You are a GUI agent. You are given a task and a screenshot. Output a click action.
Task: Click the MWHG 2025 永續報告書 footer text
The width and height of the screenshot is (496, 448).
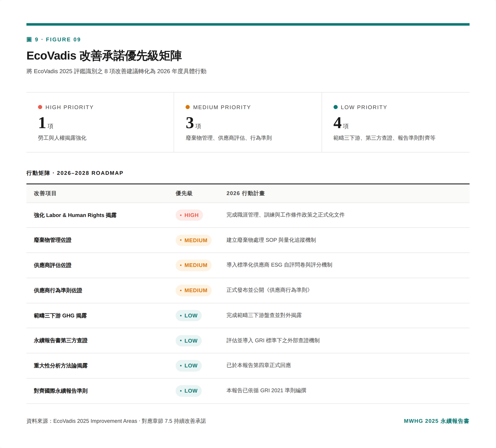coord(436,421)
